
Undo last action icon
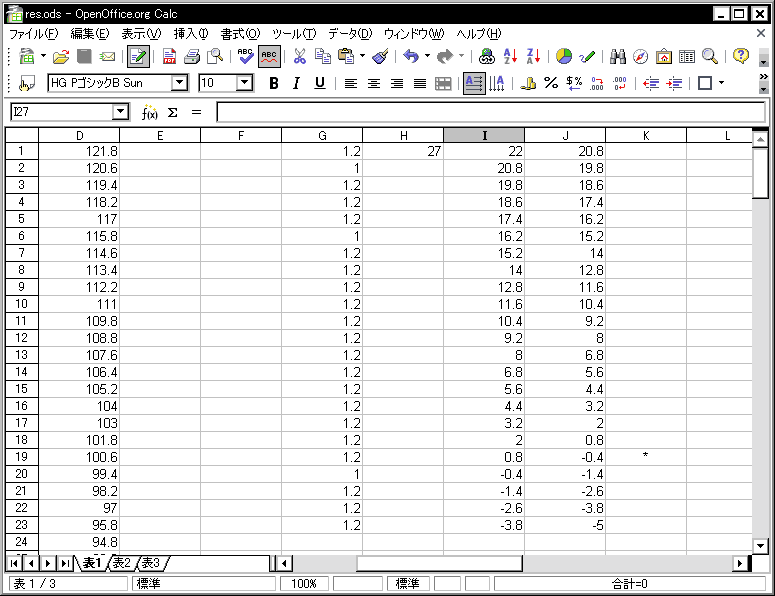tap(411, 56)
